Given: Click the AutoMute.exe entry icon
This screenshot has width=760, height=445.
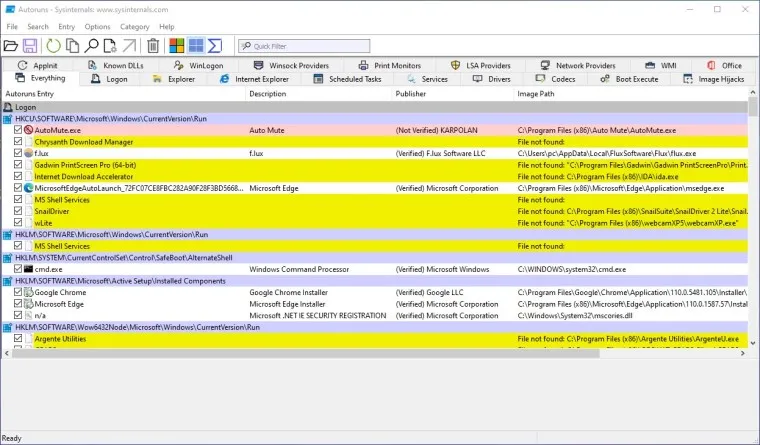Looking at the screenshot, I should click(x=29, y=130).
